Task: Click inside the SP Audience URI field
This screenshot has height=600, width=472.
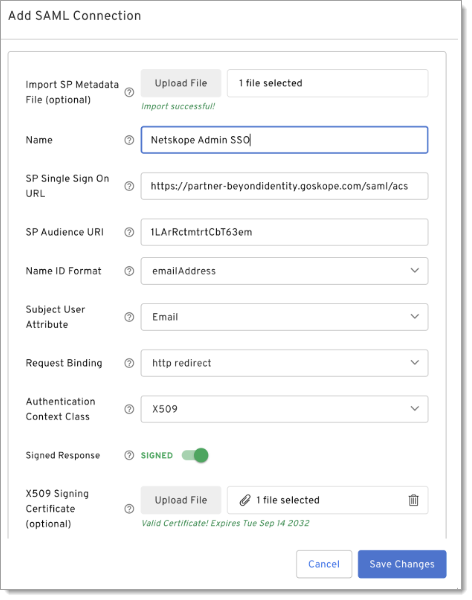Action: pos(284,232)
